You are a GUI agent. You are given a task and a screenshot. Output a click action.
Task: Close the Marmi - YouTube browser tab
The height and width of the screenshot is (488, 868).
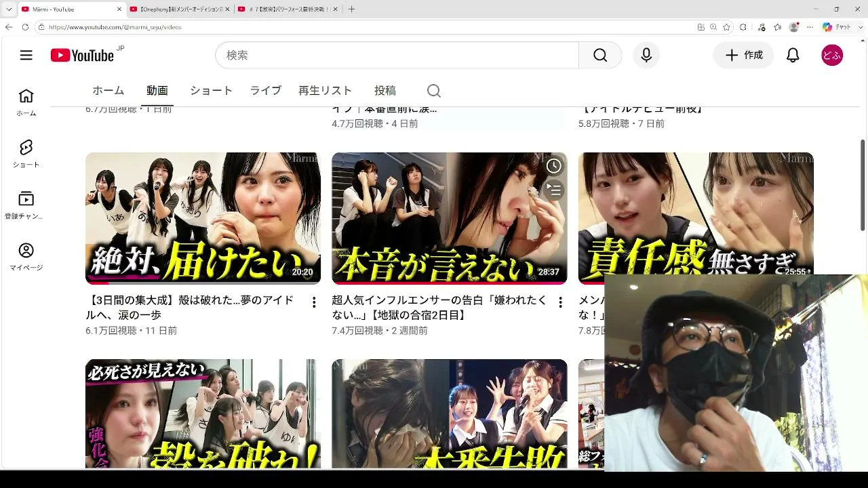click(x=119, y=9)
